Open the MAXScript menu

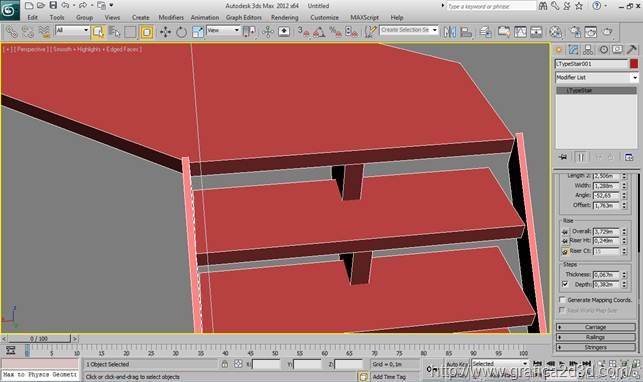pyautogui.click(x=365, y=18)
